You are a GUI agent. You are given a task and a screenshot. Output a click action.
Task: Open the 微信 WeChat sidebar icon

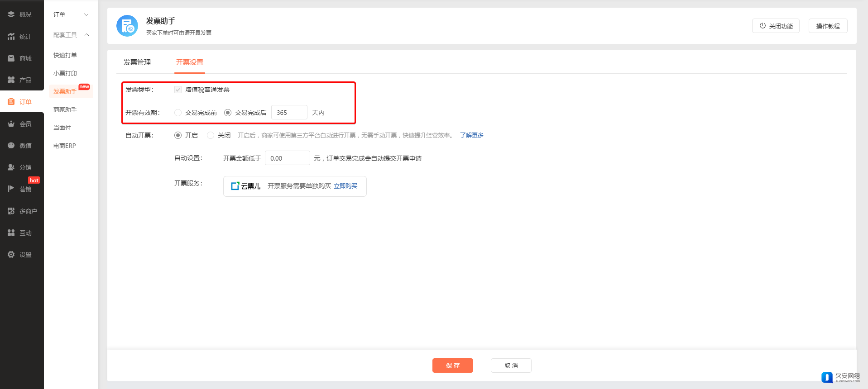[11, 146]
